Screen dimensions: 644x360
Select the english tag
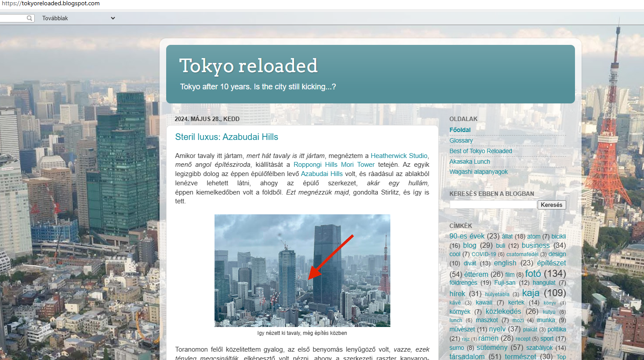point(505,263)
